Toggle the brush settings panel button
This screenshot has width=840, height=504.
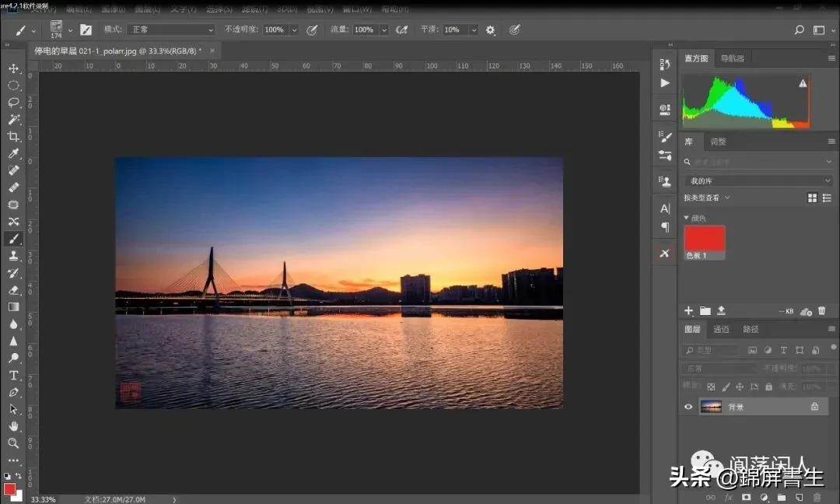[86, 30]
